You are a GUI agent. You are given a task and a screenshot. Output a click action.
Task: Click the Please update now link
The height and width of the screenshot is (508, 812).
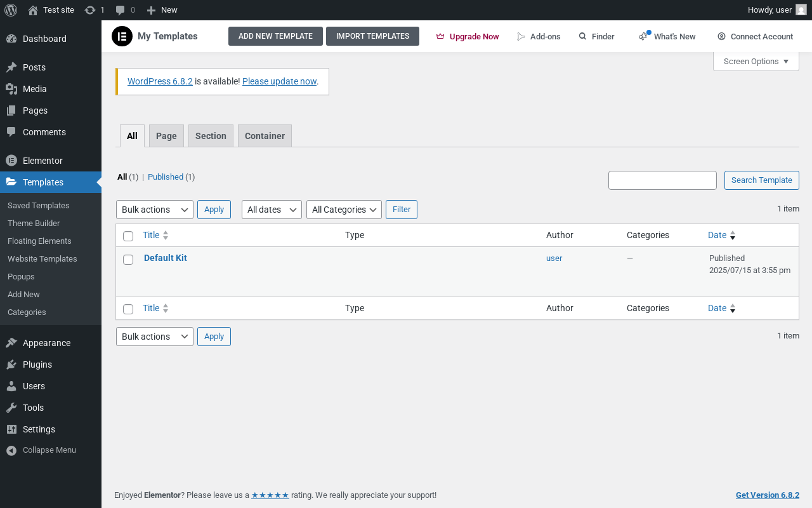[x=279, y=81]
